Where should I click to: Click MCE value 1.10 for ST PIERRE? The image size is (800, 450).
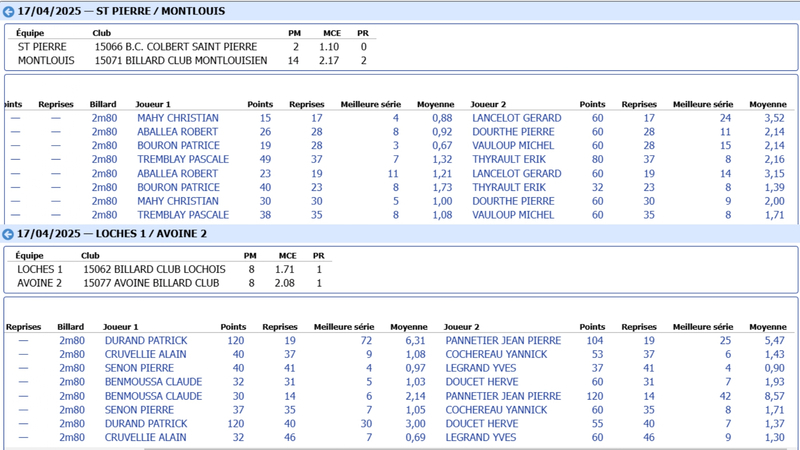pos(329,47)
